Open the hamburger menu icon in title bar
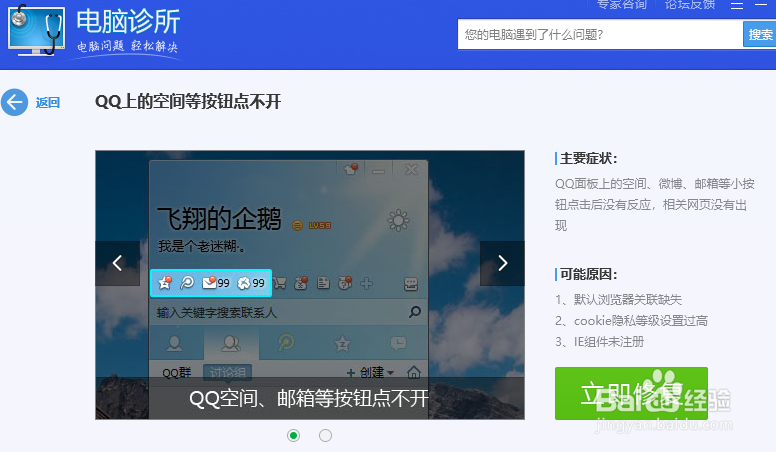The image size is (776, 452). pos(737,5)
